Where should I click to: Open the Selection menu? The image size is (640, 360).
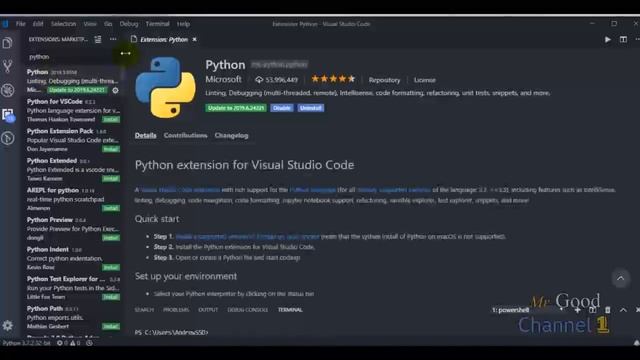pos(63,24)
